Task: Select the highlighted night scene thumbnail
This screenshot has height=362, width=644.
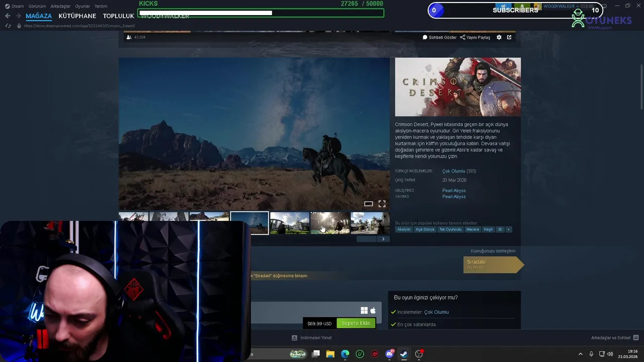Action: [250, 223]
